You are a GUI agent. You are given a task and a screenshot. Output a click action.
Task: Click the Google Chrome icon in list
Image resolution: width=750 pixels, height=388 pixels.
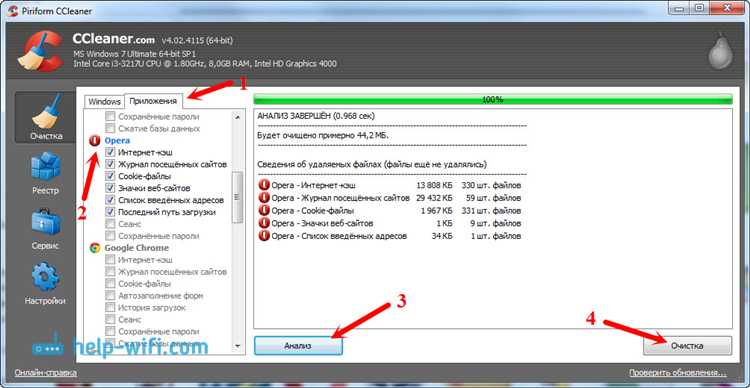point(95,248)
